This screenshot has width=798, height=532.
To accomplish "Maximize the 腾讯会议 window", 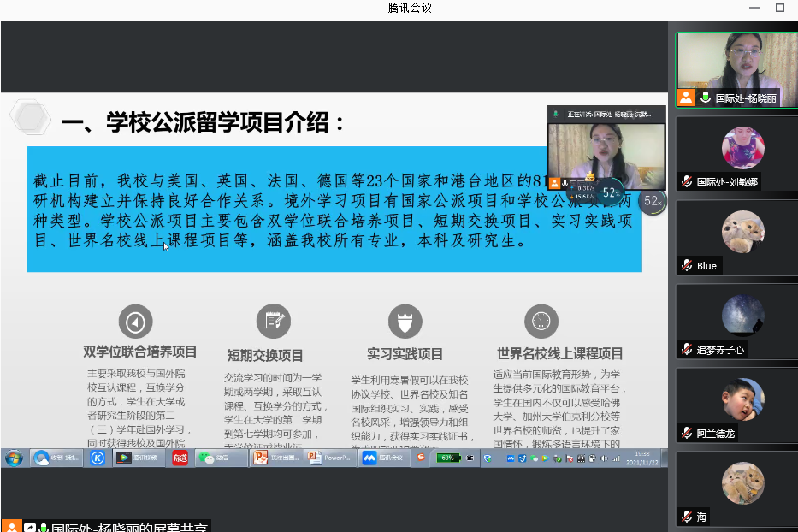I will click(x=779, y=8).
